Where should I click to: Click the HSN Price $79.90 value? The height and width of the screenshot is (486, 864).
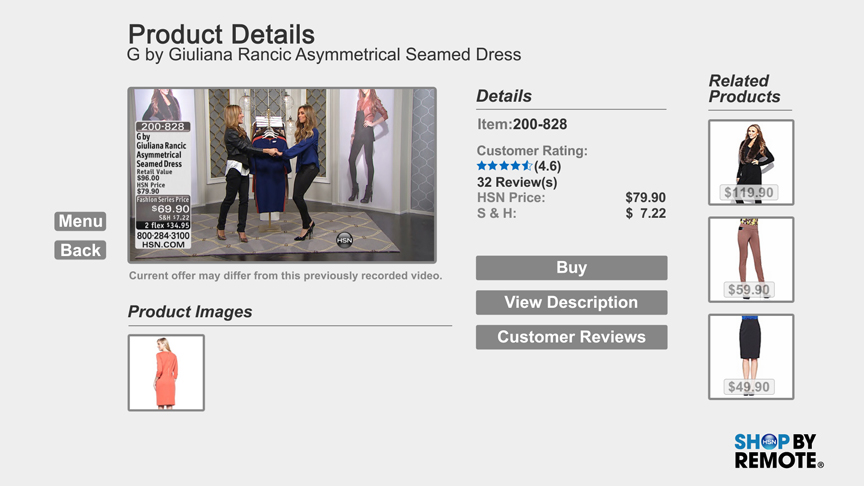pyautogui.click(x=645, y=198)
